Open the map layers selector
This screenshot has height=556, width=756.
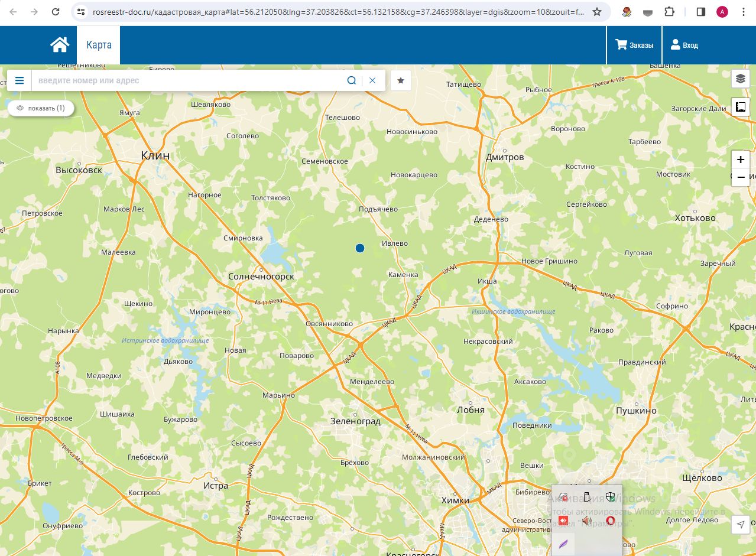click(741, 79)
